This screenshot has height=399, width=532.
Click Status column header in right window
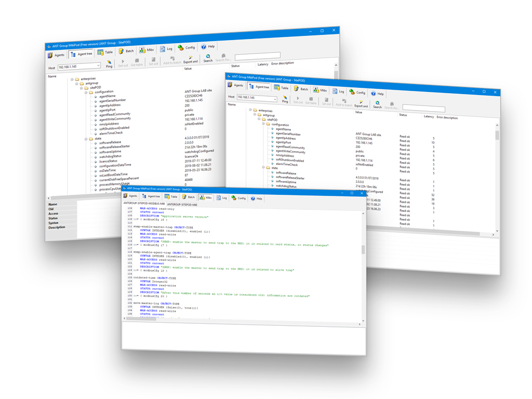403,115
